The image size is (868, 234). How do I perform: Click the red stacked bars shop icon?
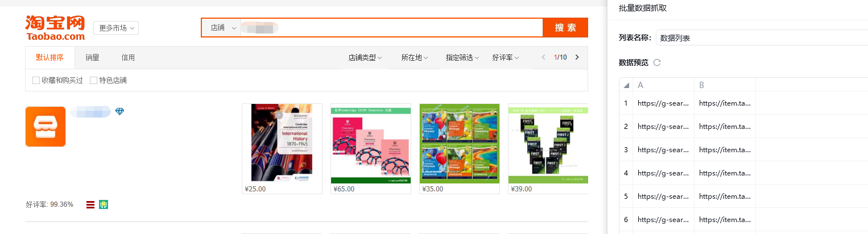click(90, 204)
